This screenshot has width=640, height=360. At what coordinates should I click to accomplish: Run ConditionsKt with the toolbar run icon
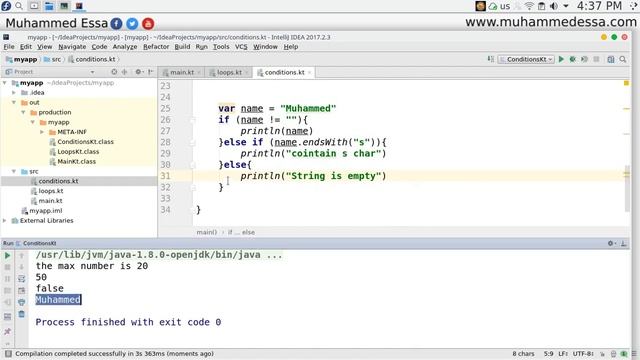[561, 59]
